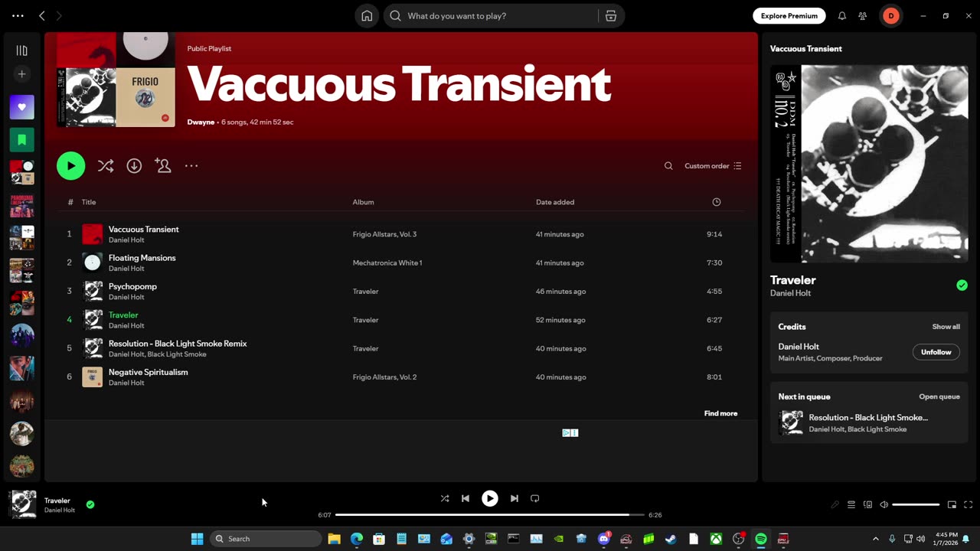Open more options for the playlist
The width and height of the screenshot is (980, 551).
[x=191, y=166]
